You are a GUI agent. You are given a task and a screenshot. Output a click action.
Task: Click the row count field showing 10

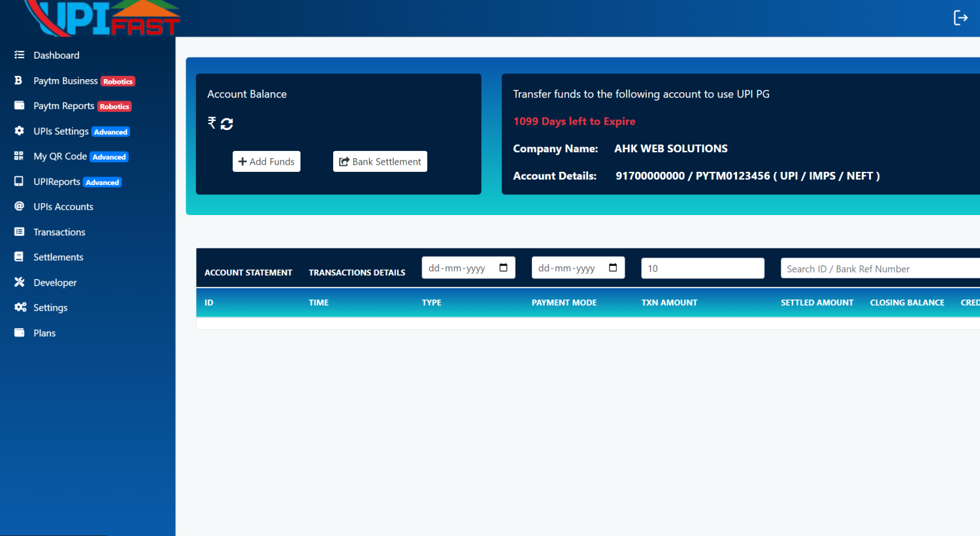coord(702,268)
